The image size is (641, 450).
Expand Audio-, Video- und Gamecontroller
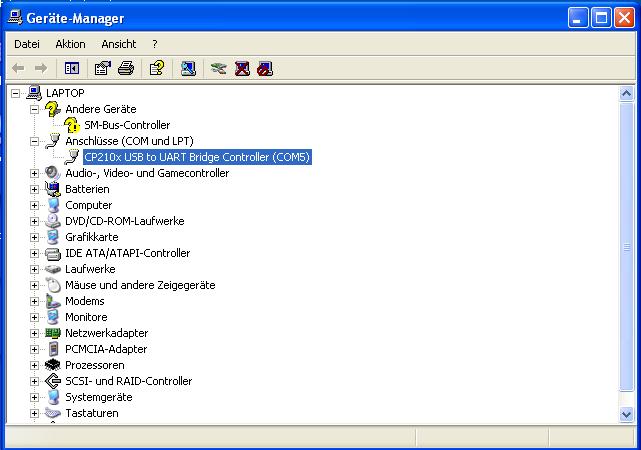coord(34,173)
